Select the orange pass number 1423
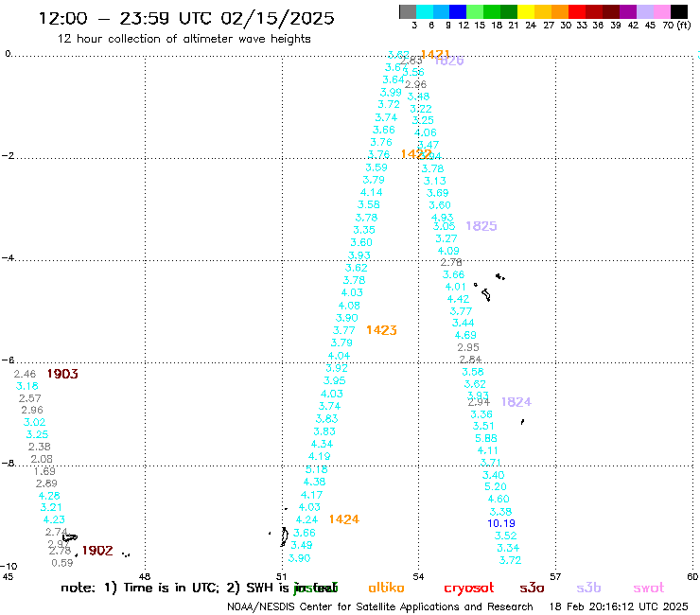Screen dimensions: 700x615 pos(381,330)
